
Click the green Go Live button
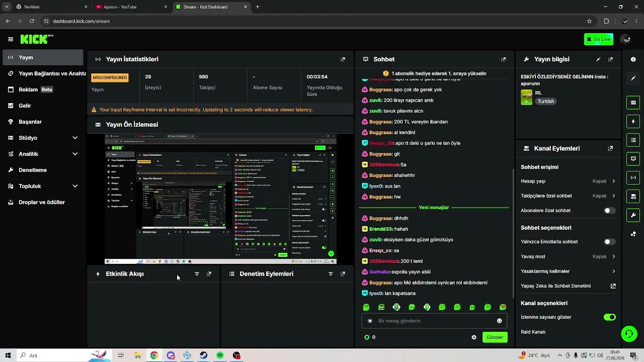(599, 39)
